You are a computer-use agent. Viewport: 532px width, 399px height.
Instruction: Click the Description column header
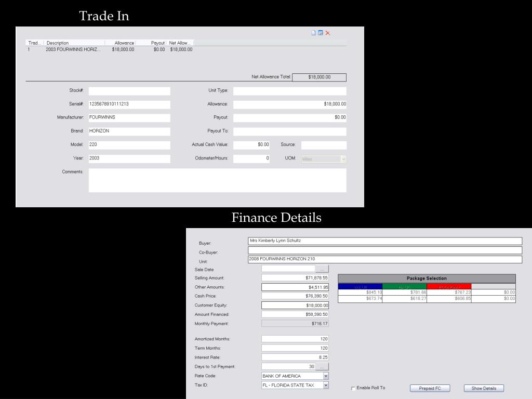tap(74, 43)
